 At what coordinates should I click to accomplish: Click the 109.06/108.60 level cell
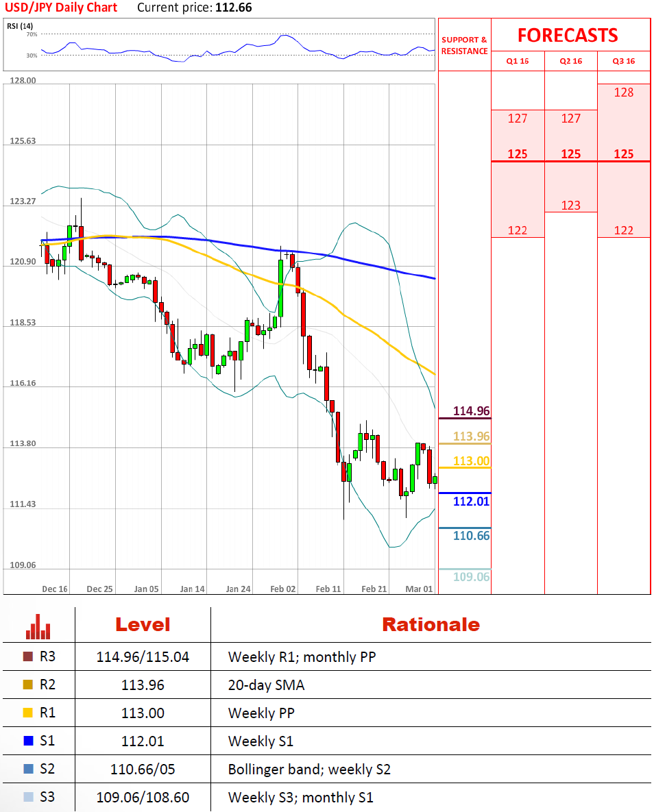point(143,797)
